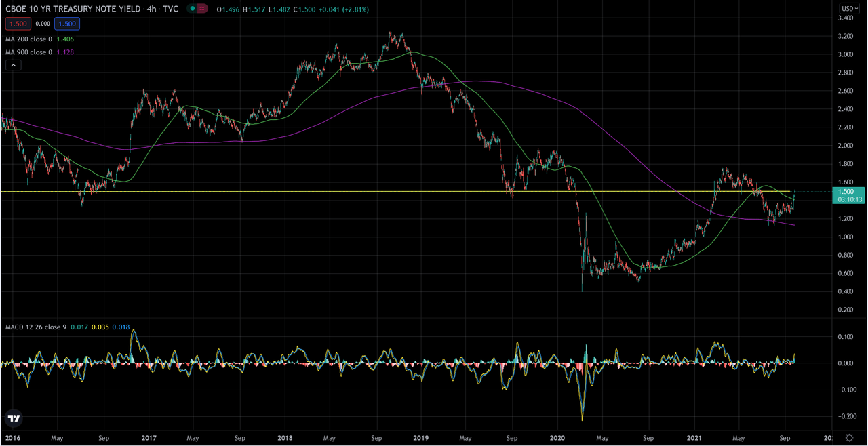Open the USD currency dropdown
868x446 pixels.
pos(848,8)
